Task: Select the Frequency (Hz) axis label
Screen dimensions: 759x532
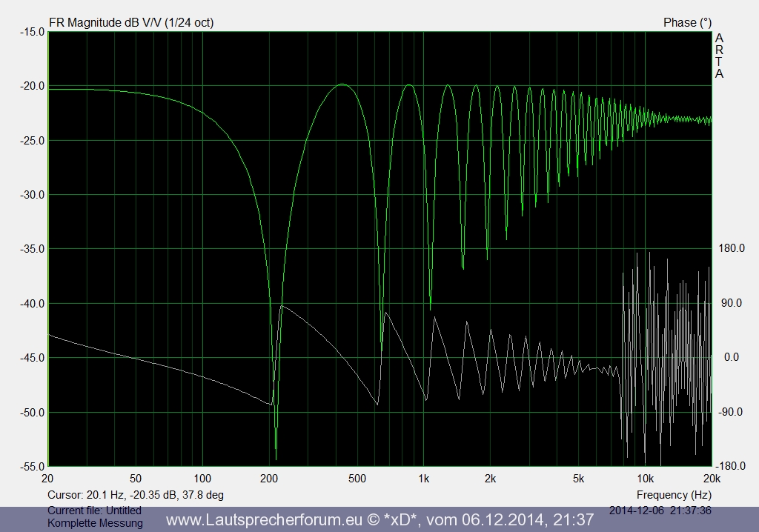Action: pyautogui.click(x=673, y=494)
